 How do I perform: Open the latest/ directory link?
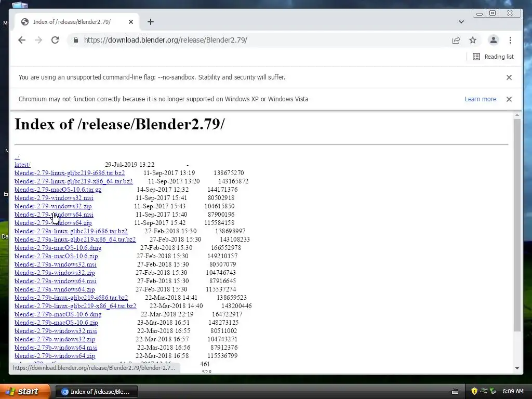22,165
